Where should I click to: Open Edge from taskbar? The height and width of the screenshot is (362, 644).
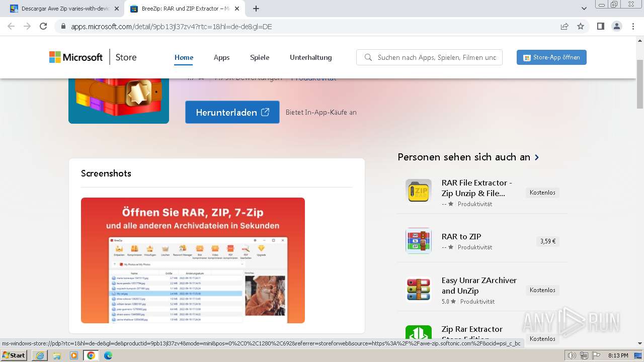point(108,355)
